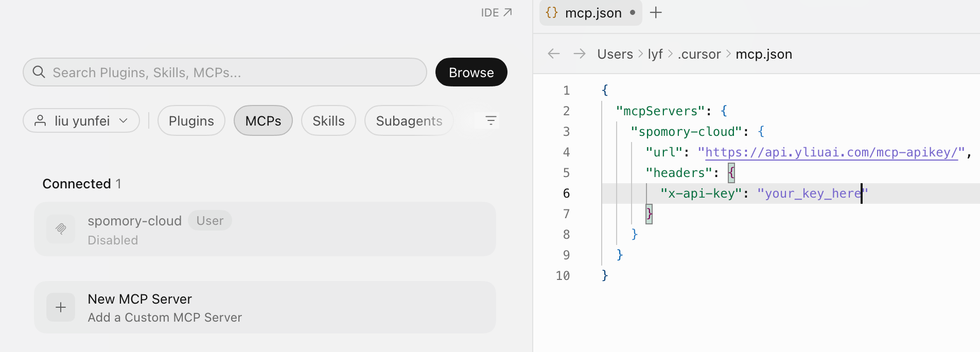The image size is (980, 352).
Task: Click the plus icon for New MCP Server
Action: pyautogui.click(x=61, y=307)
